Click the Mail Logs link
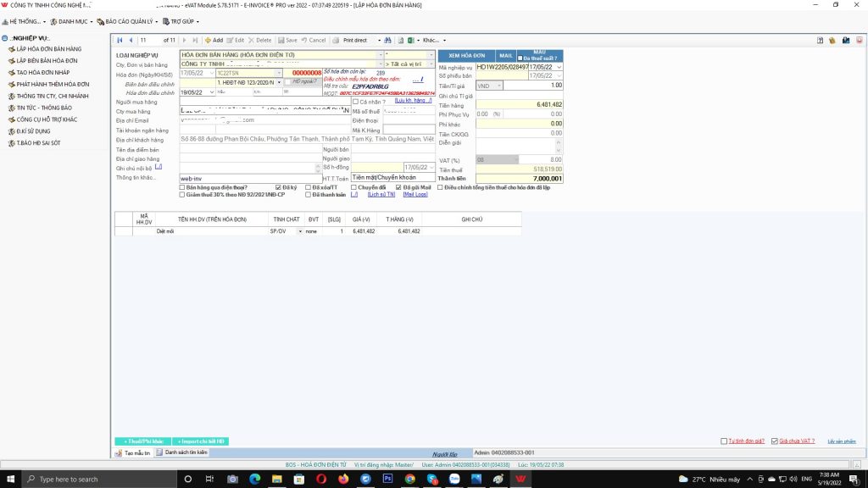This screenshot has width=868, height=488. coord(415,195)
